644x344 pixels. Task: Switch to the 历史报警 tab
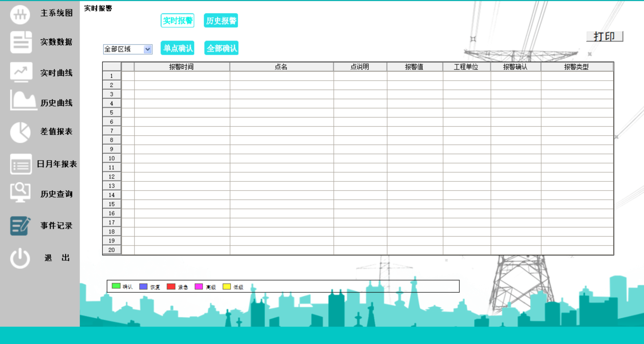point(221,20)
